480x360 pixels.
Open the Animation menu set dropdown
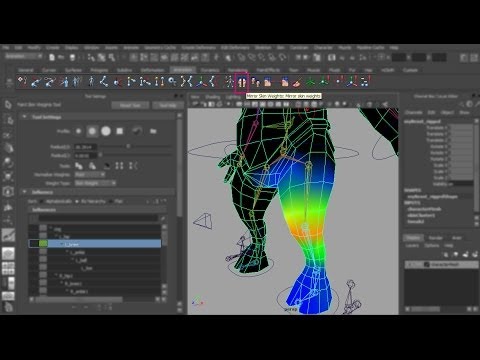pyautogui.click(x=23, y=56)
